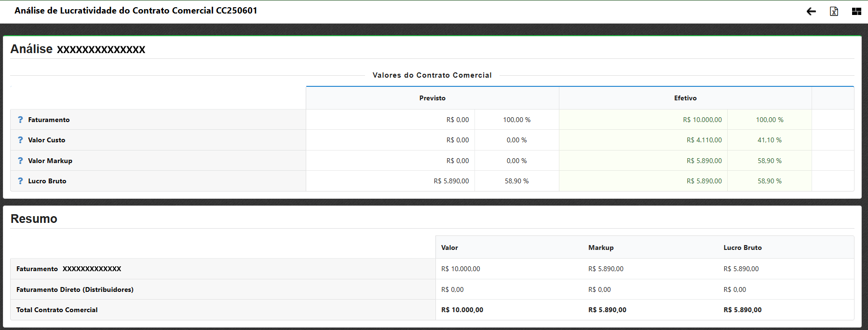Viewport: 868px width, 330px height.
Task: Select Previsto Faturamento percentage 100,00 %
Action: pos(516,120)
